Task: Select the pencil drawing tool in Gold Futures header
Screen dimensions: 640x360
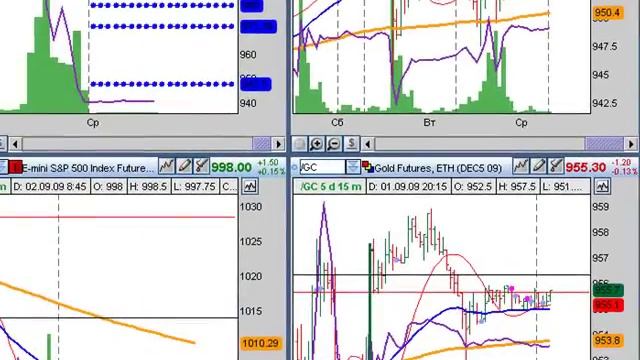Action: tap(538, 166)
